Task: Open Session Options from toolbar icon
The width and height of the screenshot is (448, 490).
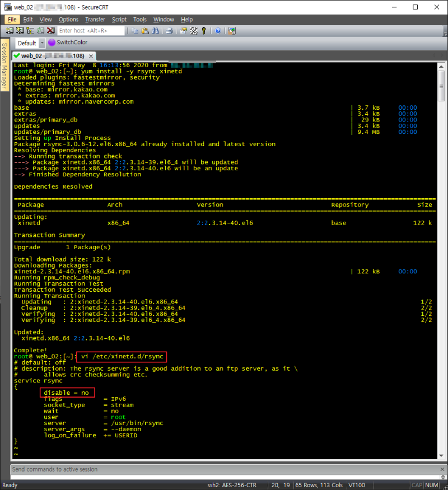Action: pos(183,31)
